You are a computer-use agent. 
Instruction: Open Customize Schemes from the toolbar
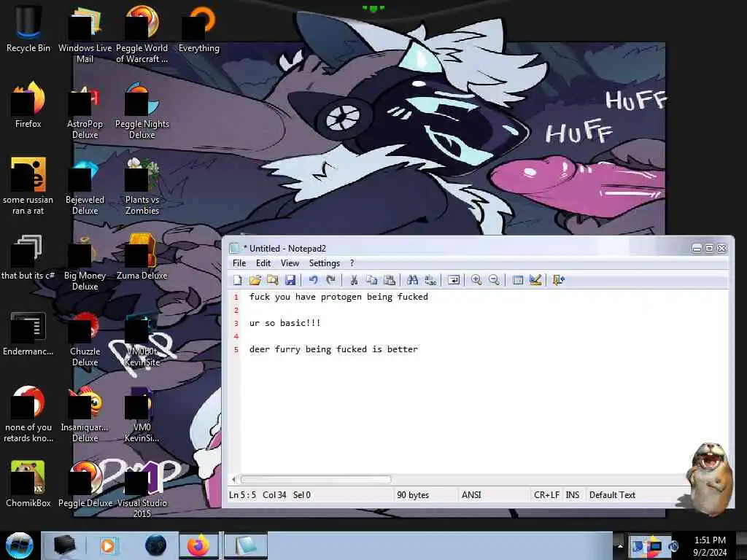point(535,280)
